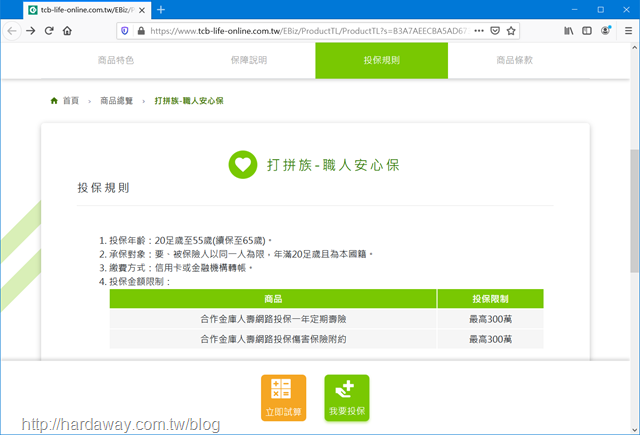Click scrollbar up arrow
The image size is (640, 435).
click(x=634, y=47)
